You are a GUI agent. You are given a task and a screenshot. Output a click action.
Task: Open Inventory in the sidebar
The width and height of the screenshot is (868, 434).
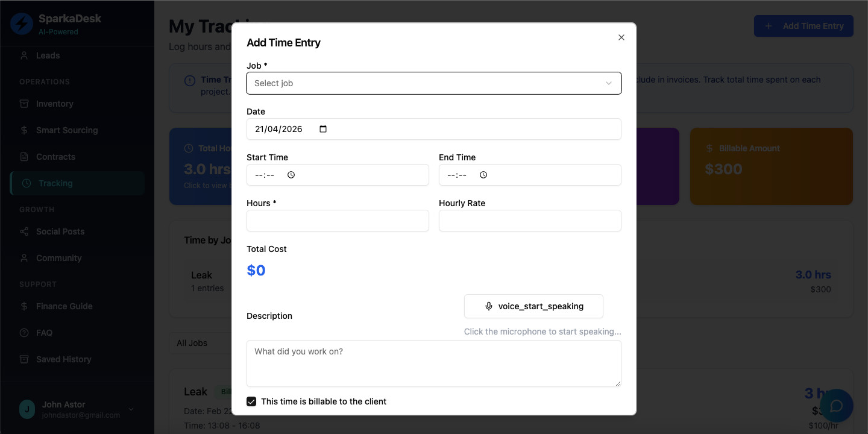77,104
